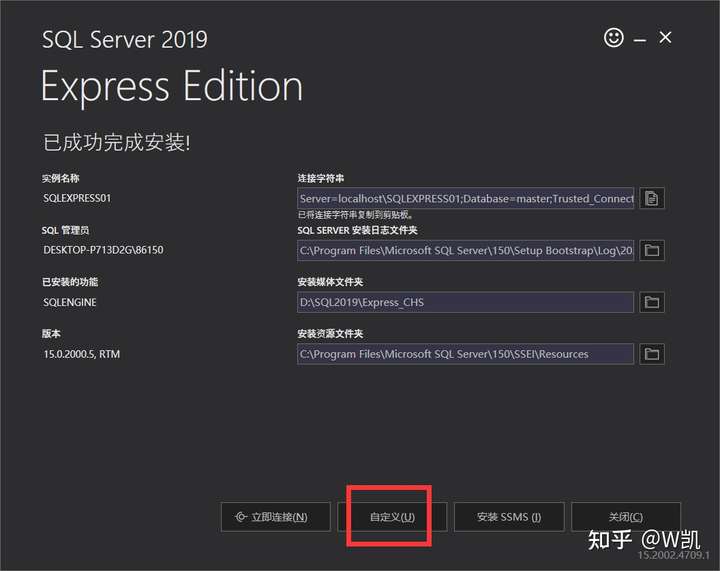
Task: Copy the connection string with the copy icon
Action: click(652, 198)
